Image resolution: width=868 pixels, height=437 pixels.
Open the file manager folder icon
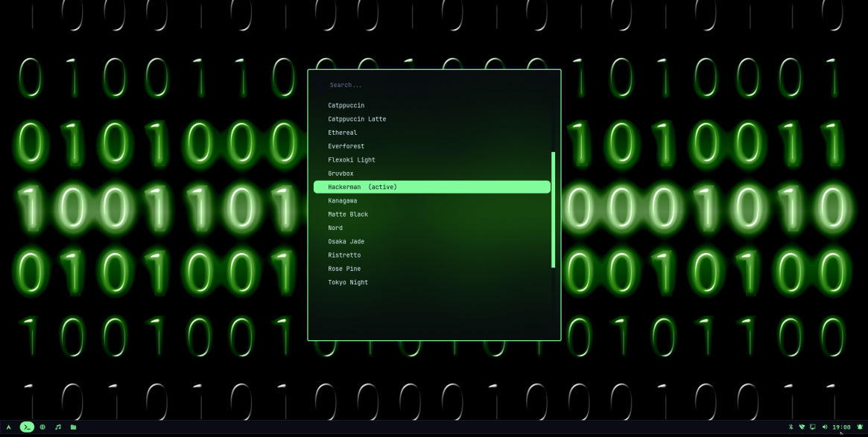coord(73,427)
